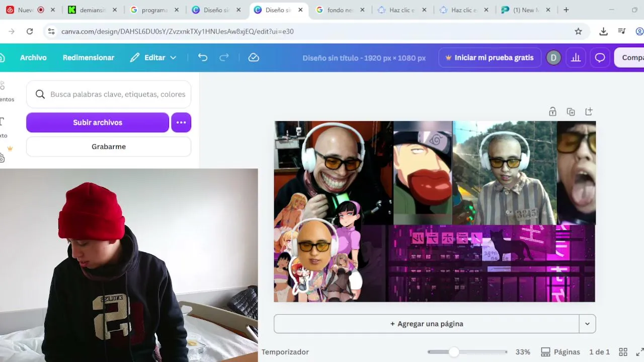The width and height of the screenshot is (644, 362).
Task: Click the search magnifier icon
Action: point(40,94)
